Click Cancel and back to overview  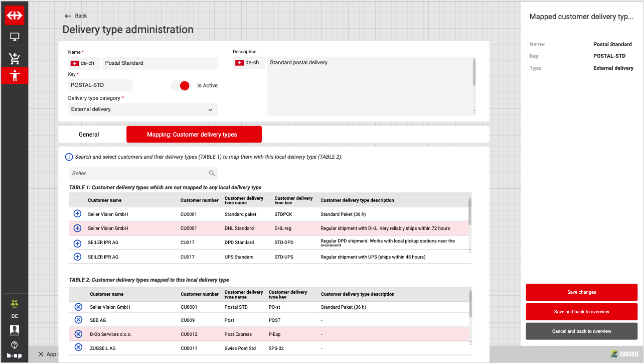pos(581,331)
